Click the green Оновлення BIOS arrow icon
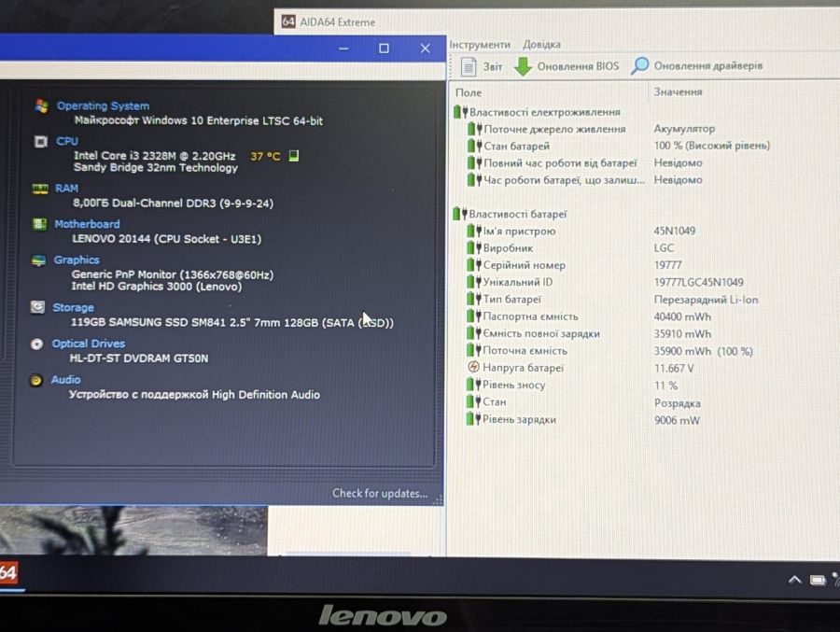This screenshot has width=840, height=632. (x=523, y=66)
